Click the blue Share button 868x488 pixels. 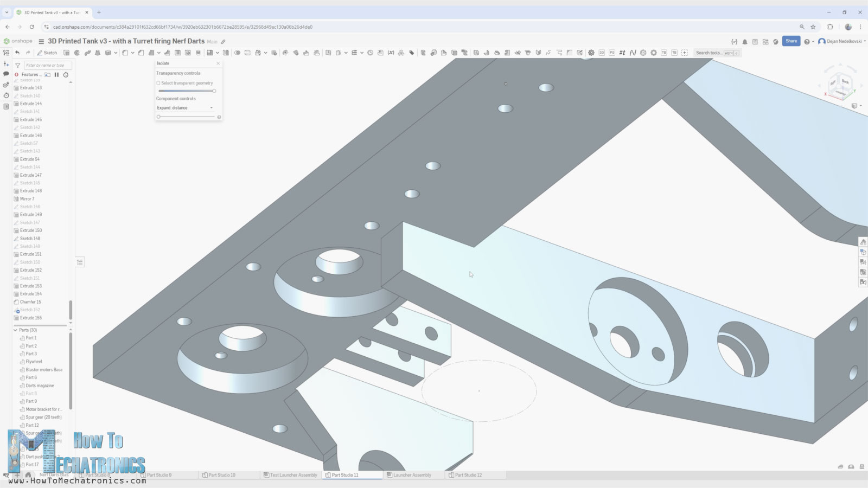[x=791, y=41]
